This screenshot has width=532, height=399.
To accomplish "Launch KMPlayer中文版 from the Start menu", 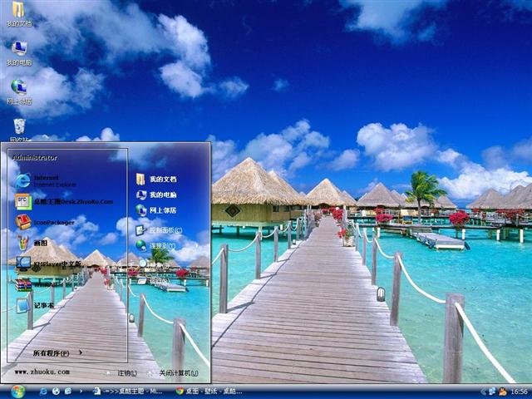I will click(48, 264).
